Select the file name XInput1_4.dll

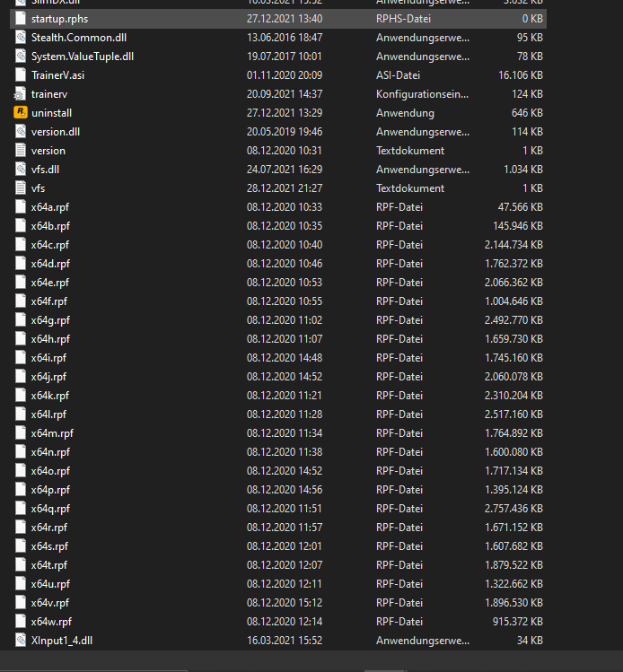click(62, 641)
